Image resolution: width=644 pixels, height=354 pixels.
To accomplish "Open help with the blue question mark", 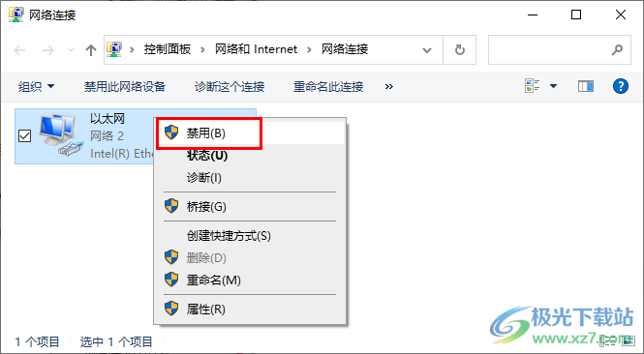I will click(x=620, y=86).
